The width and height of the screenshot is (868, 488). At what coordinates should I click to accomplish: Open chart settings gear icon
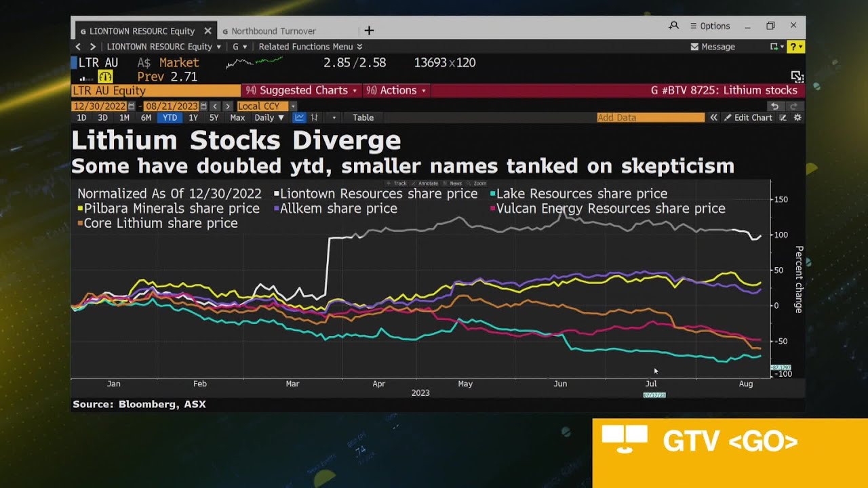click(797, 117)
